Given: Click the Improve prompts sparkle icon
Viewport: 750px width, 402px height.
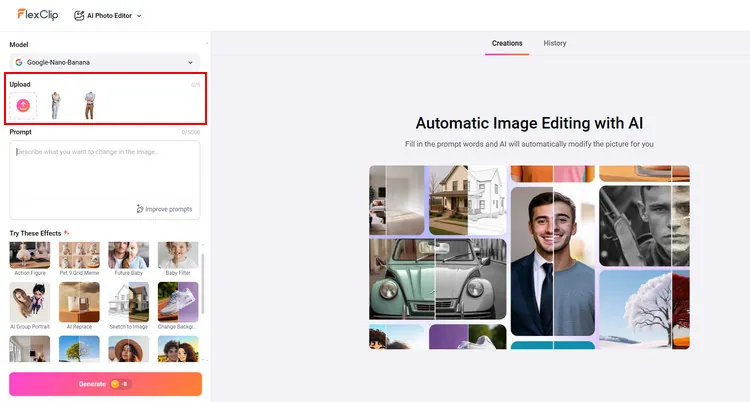Looking at the screenshot, I should tap(140, 209).
